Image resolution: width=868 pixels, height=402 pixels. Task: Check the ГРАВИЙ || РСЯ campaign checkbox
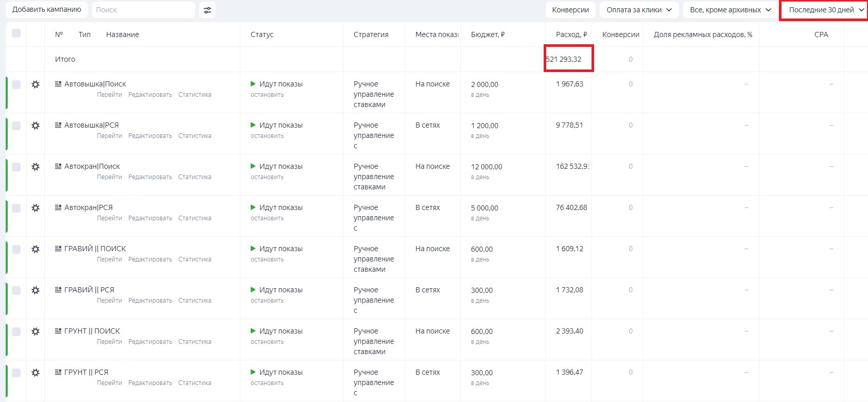[16, 290]
